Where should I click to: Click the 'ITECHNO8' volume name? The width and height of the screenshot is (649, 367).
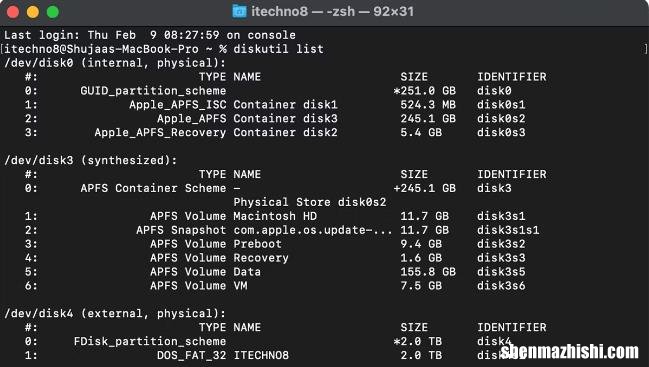pyautogui.click(x=261, y=355)
